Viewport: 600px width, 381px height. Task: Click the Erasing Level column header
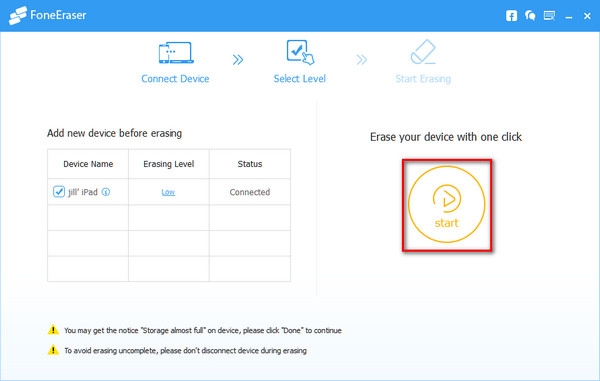(169, 164)
